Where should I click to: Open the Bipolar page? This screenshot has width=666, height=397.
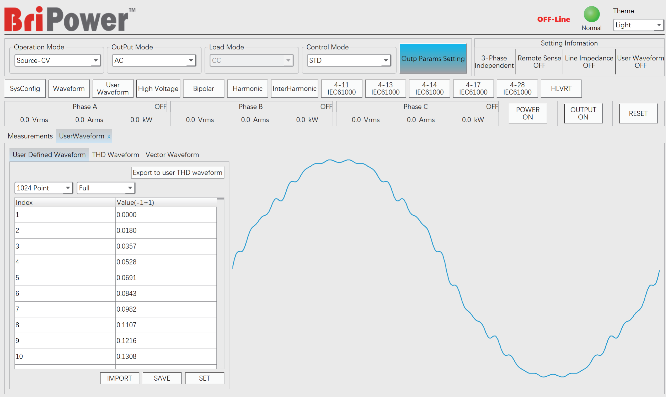point(203,88)
